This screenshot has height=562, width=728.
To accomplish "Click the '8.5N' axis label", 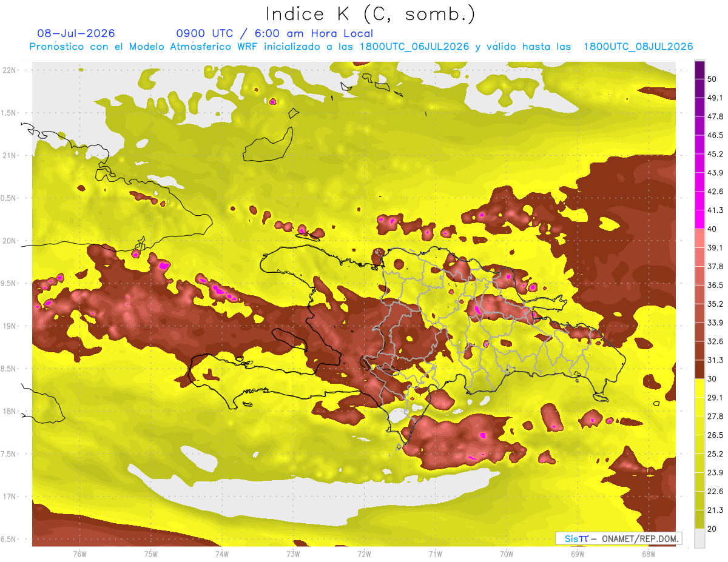I will point(9,369).
